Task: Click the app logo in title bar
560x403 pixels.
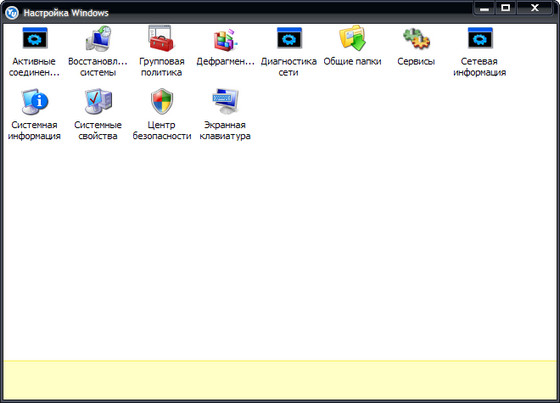Action: 12,13
